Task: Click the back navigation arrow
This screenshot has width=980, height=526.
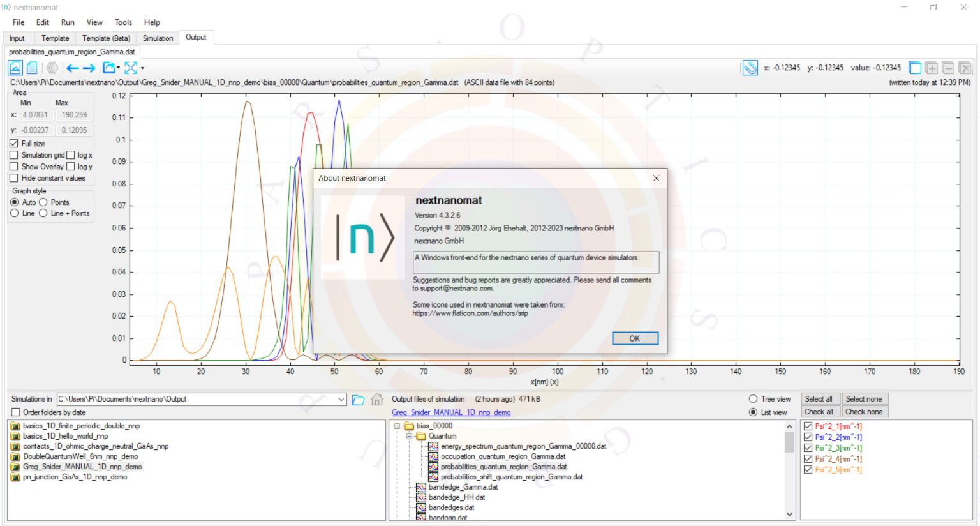Action: click(72, 68)
